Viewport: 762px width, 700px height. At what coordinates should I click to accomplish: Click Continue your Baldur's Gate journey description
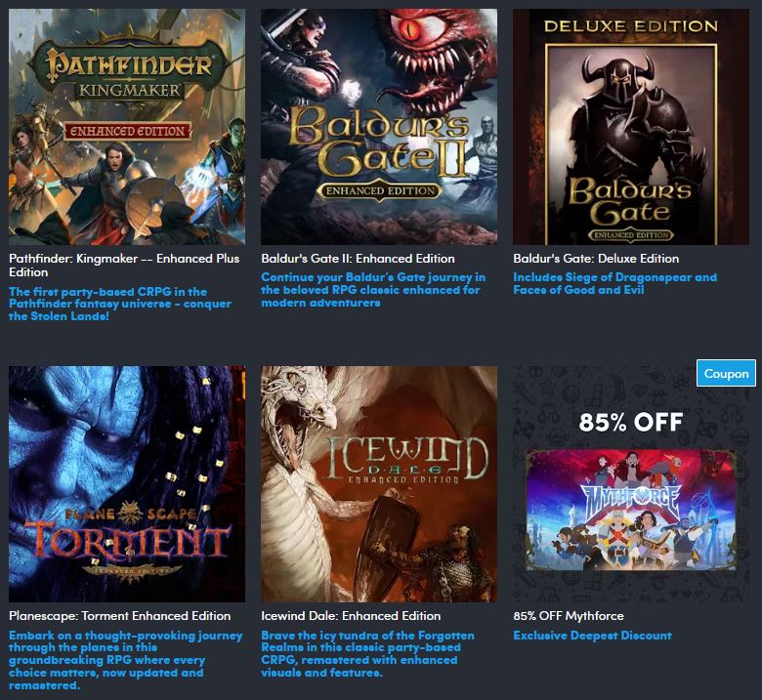click(x=373, y=290)
